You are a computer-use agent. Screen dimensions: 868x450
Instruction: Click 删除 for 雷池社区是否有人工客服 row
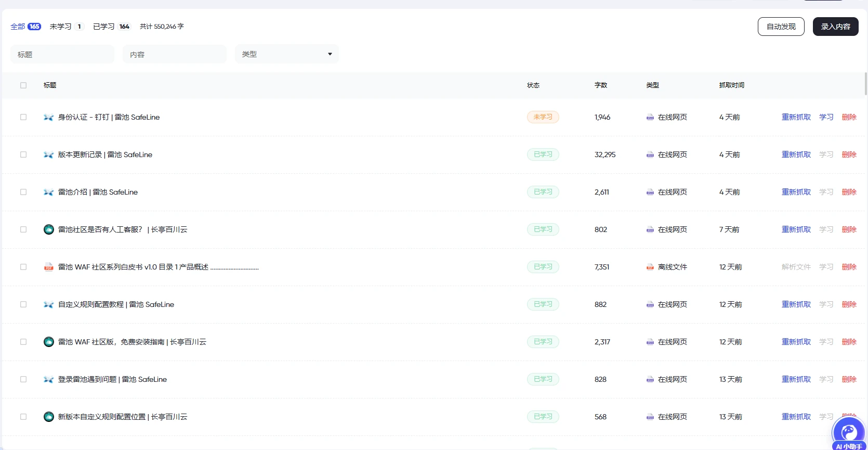849,229
